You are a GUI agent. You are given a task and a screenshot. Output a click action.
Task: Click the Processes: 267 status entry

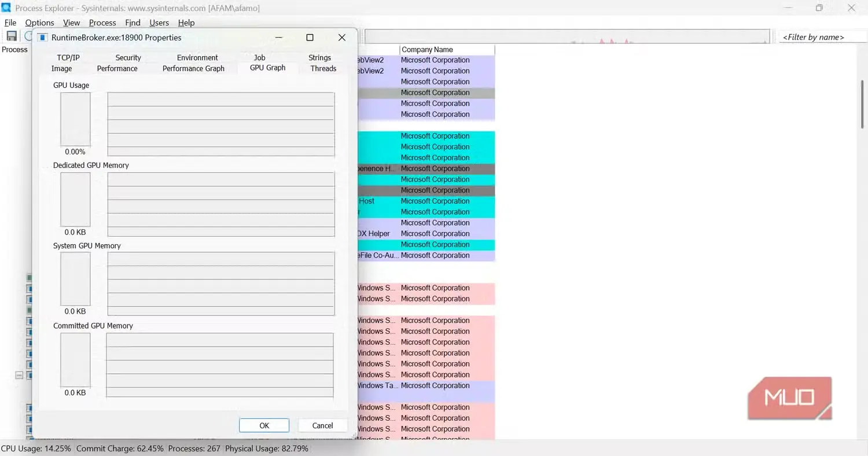195,448
